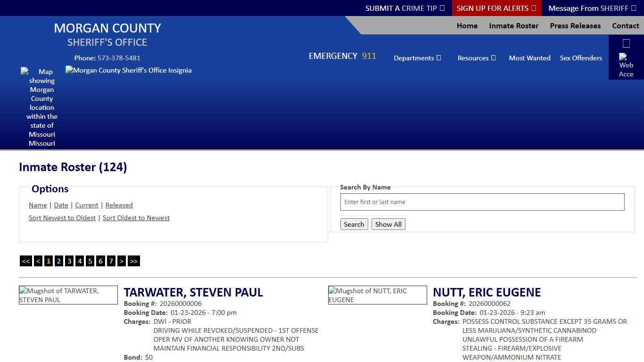
Task: Click the last page double-arrow control
Action: click(x=133, y=261)
